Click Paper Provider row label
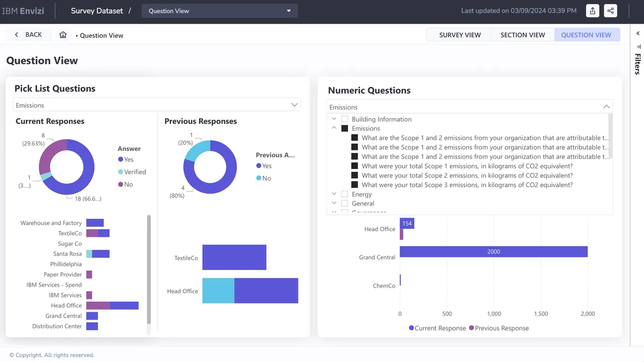 pos(63,275)
